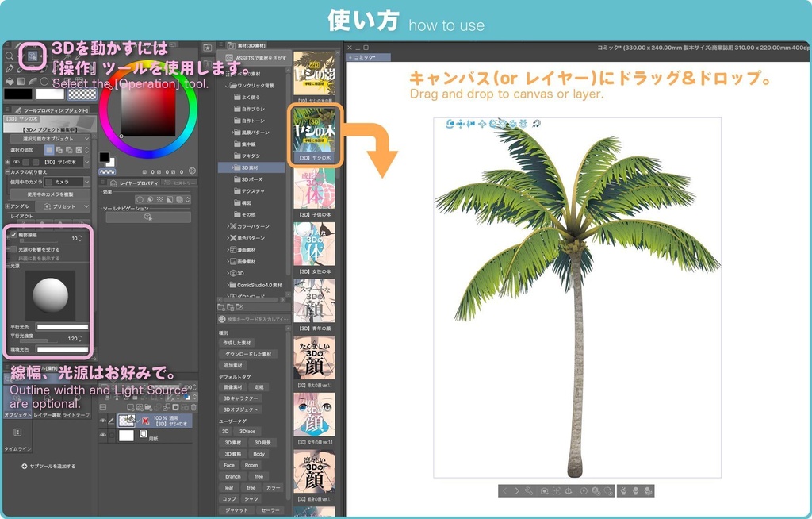This screenshot has height=519, width=812.
Task: Select the Zoom tool
Action: 10,56
